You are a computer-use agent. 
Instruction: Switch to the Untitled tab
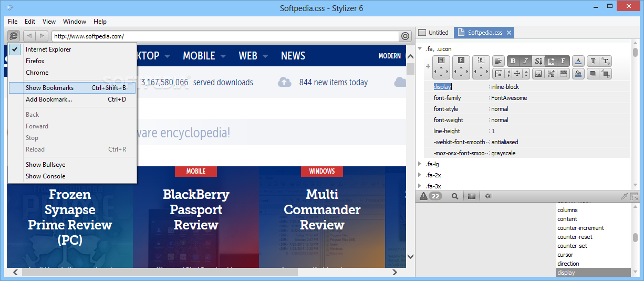pos(433,33)
